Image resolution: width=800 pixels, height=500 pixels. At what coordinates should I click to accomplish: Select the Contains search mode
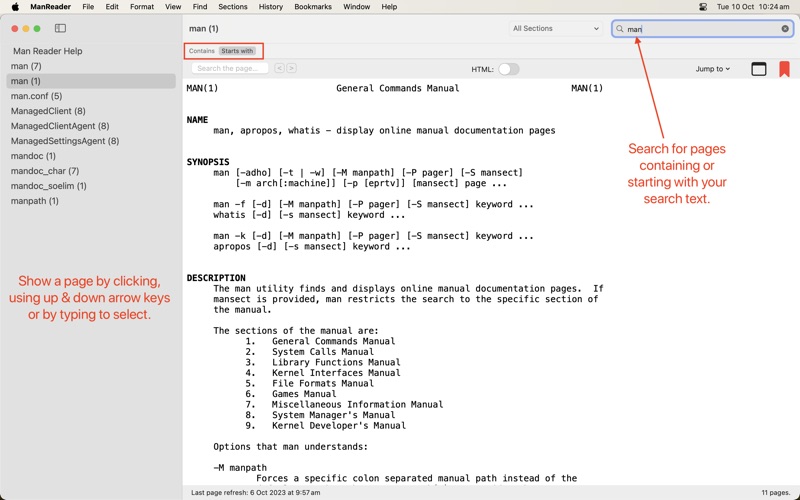coord(202,51)
